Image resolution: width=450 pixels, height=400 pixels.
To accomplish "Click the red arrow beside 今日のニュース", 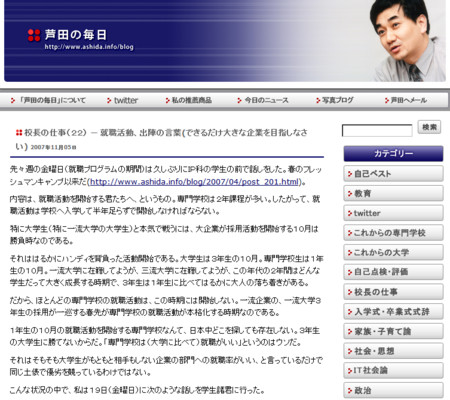I will click(239, 100).
